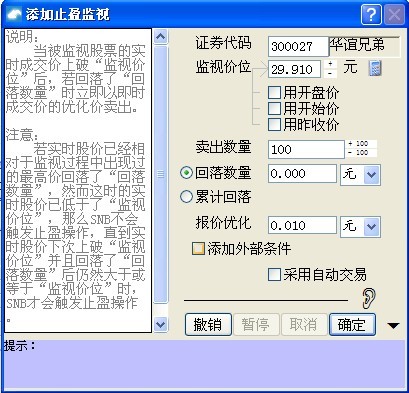Select the 累计回落 radio button
The width and height of the screenshot is (409, 393).
coord(186,197)
